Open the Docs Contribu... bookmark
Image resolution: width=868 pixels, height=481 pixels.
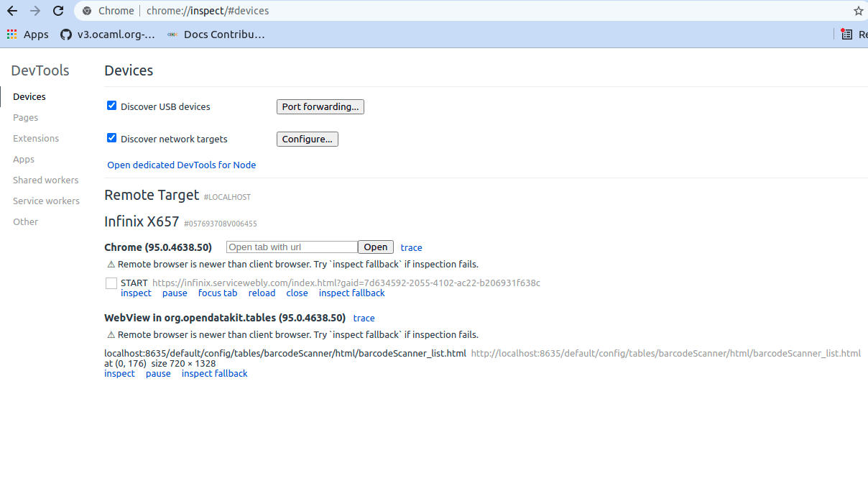[x=216, y=34]
